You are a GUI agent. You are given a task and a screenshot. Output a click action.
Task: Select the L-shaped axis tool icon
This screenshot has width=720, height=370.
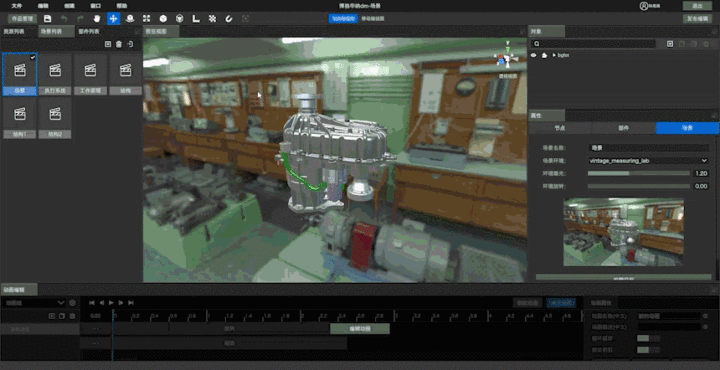click(196, 18)
